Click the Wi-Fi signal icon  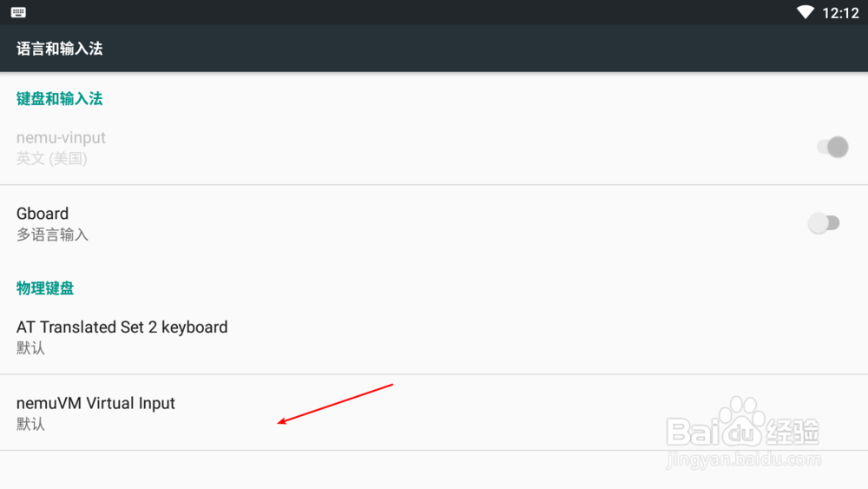coord(806,12)
